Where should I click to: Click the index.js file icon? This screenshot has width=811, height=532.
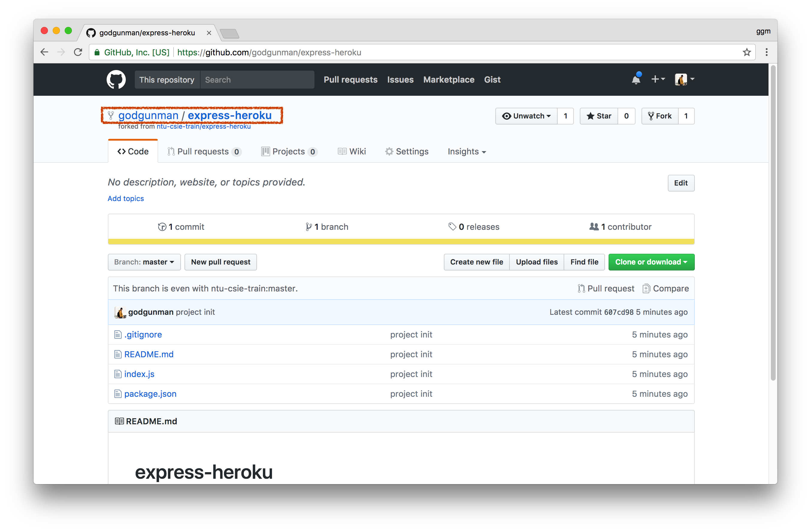click(x=118, y=374)
